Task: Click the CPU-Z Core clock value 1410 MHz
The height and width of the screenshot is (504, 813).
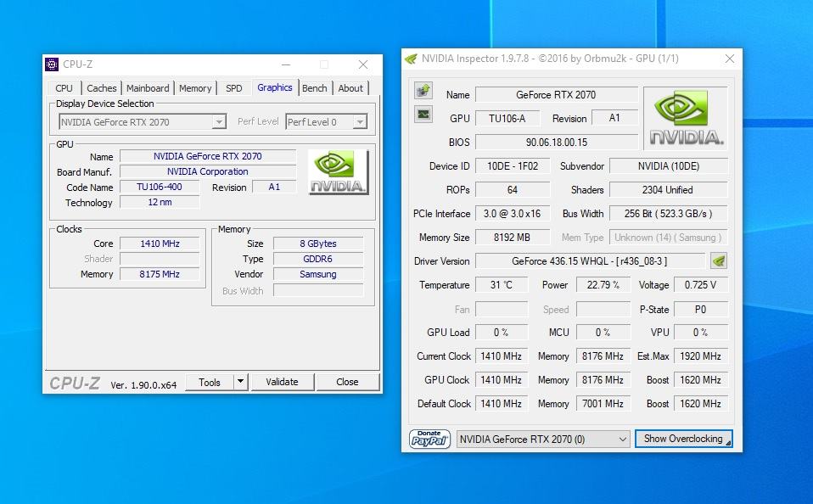Action: [x=160, y=244]
